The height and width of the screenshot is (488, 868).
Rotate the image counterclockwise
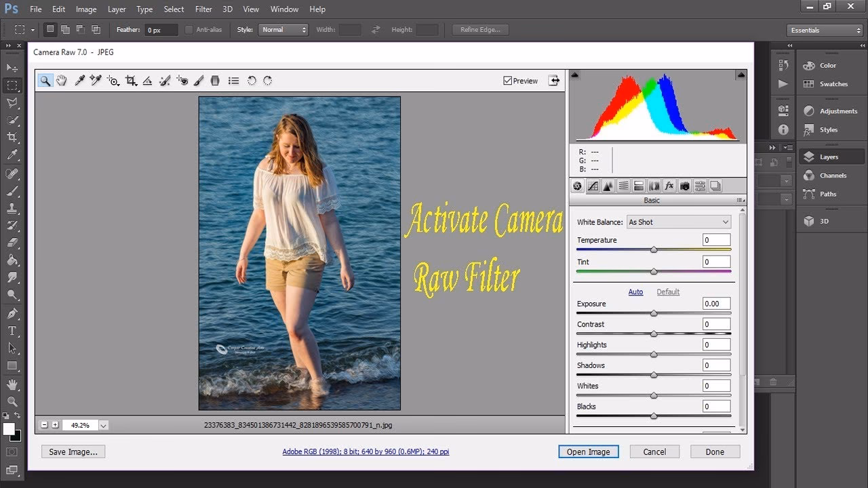[x=252, y=80]
